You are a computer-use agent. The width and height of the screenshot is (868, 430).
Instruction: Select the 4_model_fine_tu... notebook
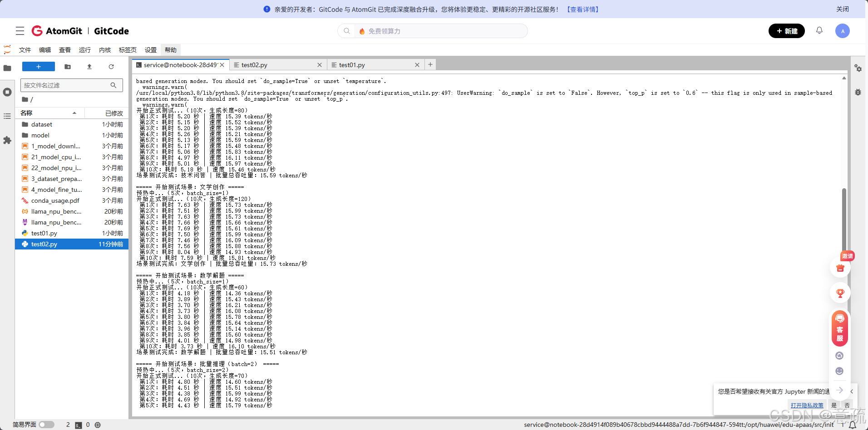(72, 190)
